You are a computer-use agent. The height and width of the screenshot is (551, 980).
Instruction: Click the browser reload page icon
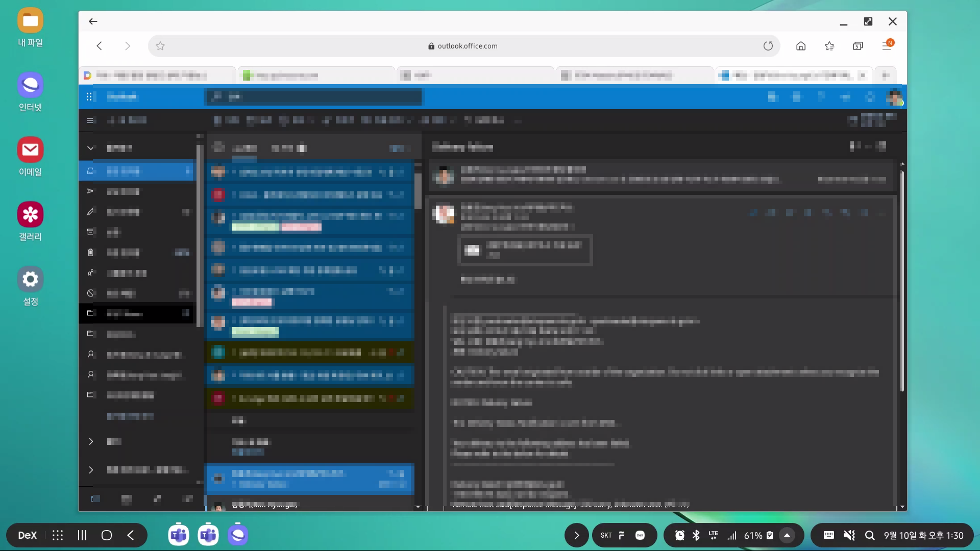[768, 46]
